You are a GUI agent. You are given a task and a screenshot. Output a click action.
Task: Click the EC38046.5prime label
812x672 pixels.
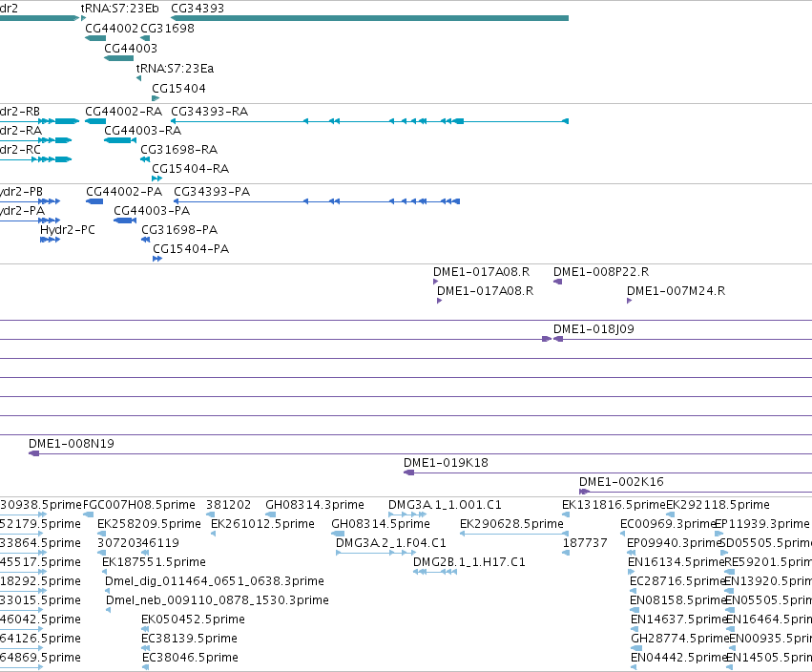[191, 659]
